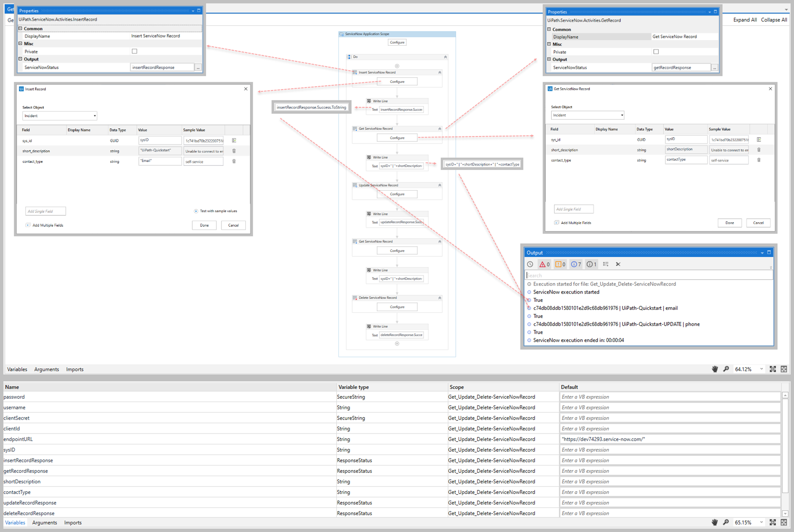
Task: Click Configure on ServiceNow Application Scope
Action: click(x=397, y=42)
